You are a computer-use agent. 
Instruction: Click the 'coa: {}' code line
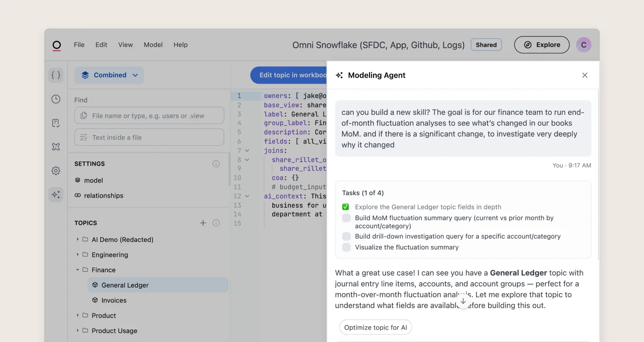285,177
